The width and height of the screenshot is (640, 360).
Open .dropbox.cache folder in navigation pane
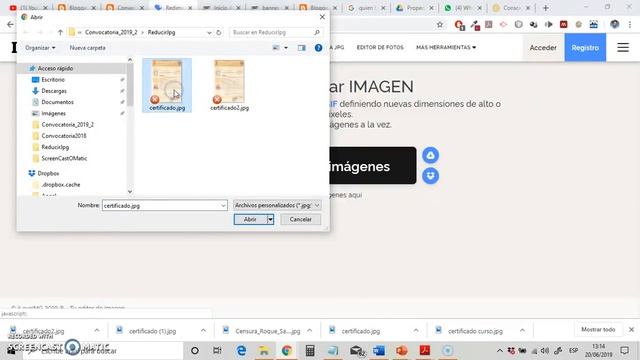tap(60, 184)
